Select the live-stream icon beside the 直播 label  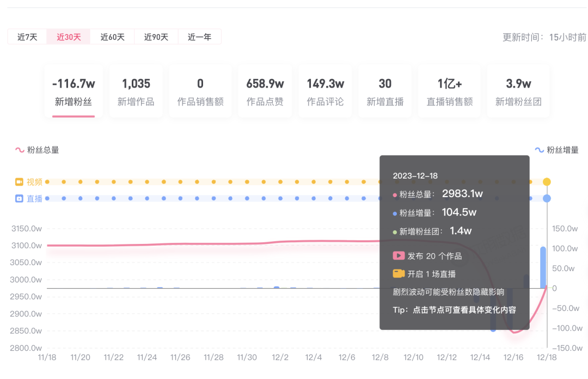click(x=19, y=198)
